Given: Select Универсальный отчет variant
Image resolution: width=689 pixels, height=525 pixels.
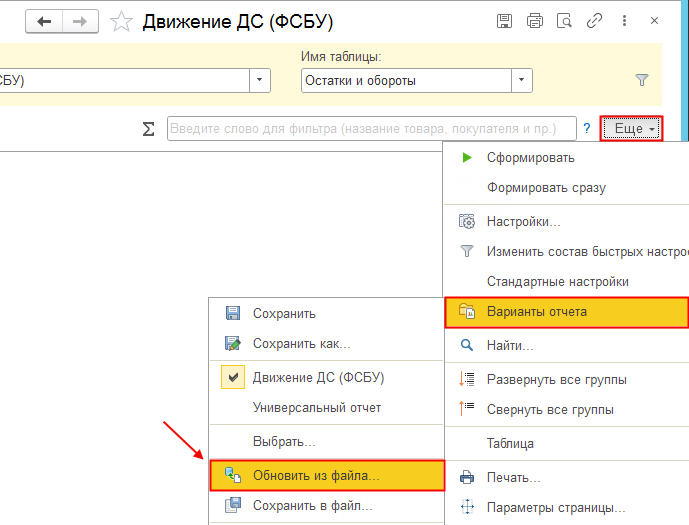Looking at the screenshot, I should tap(326, 407).
